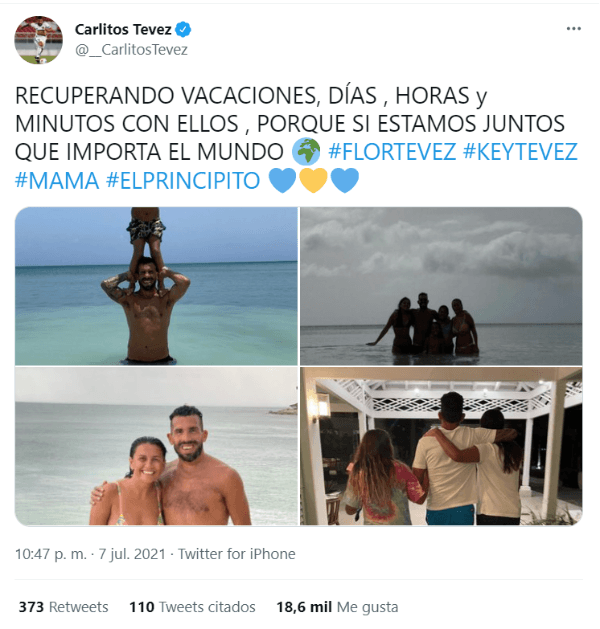
Task: Click the yellow heart emoji
Action: 313,180
